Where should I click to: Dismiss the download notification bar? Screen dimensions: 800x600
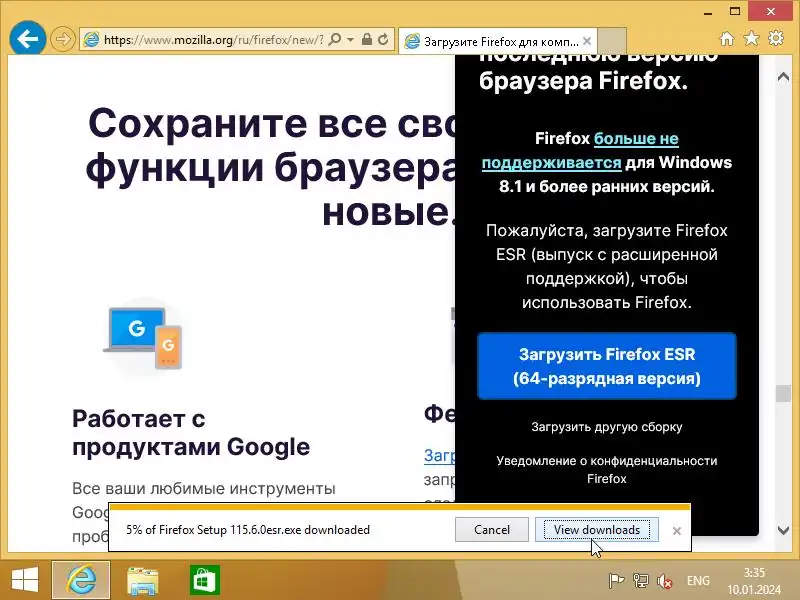click(x=677, y=531)
